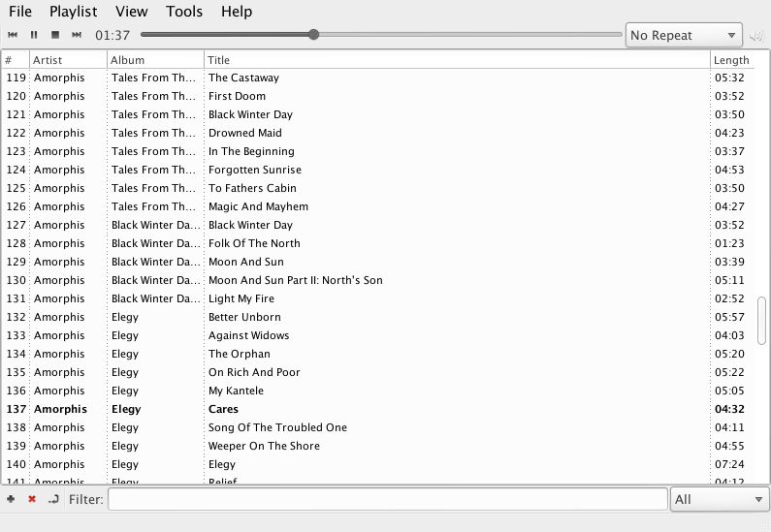Select track The Orphan
This screenshot has height=532, width=771.
coord(378,354)
